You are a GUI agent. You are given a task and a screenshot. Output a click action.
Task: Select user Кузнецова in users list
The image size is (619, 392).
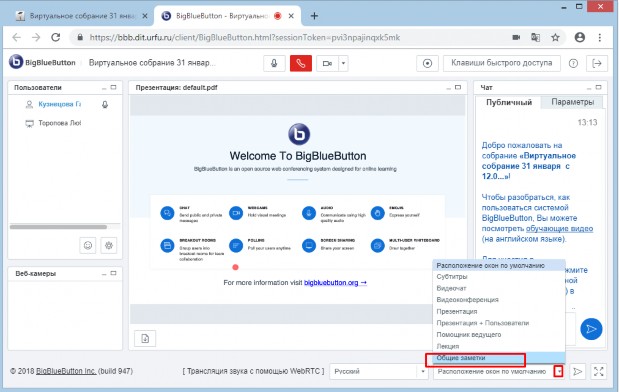[59, 104]
